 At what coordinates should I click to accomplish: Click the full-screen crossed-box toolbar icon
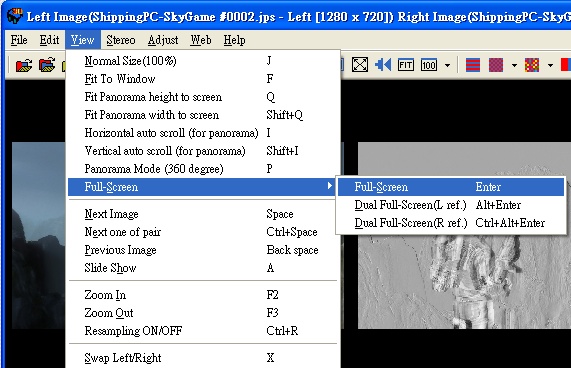360,65
